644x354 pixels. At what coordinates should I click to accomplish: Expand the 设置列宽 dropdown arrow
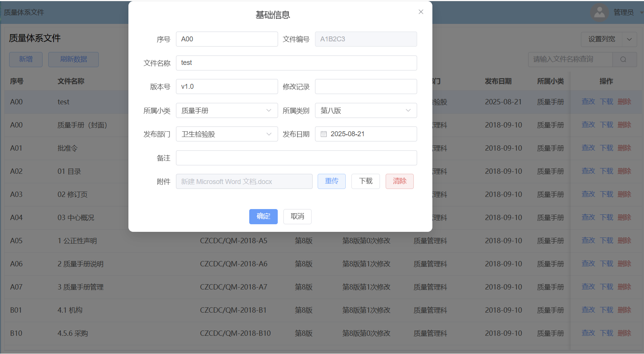[x=629, y=39]
